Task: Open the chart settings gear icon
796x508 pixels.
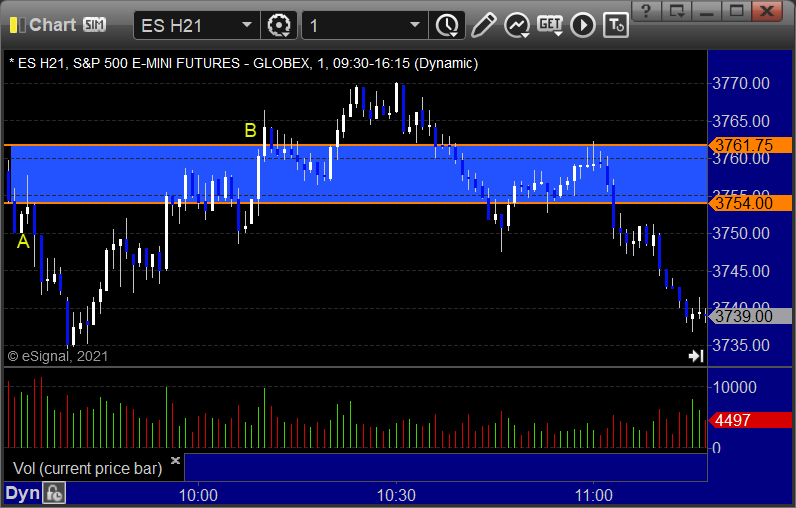Action: click(x=279, y=25)
